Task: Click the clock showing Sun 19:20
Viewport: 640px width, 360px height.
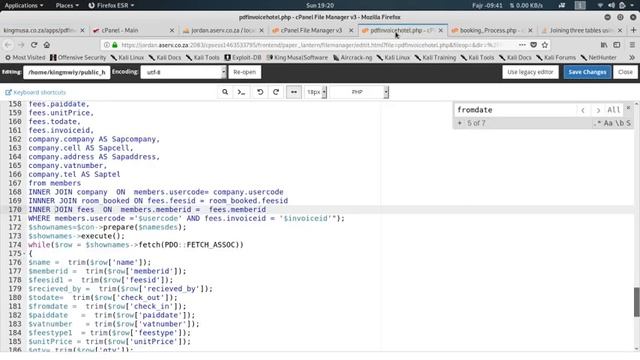Action: [320, 5]
